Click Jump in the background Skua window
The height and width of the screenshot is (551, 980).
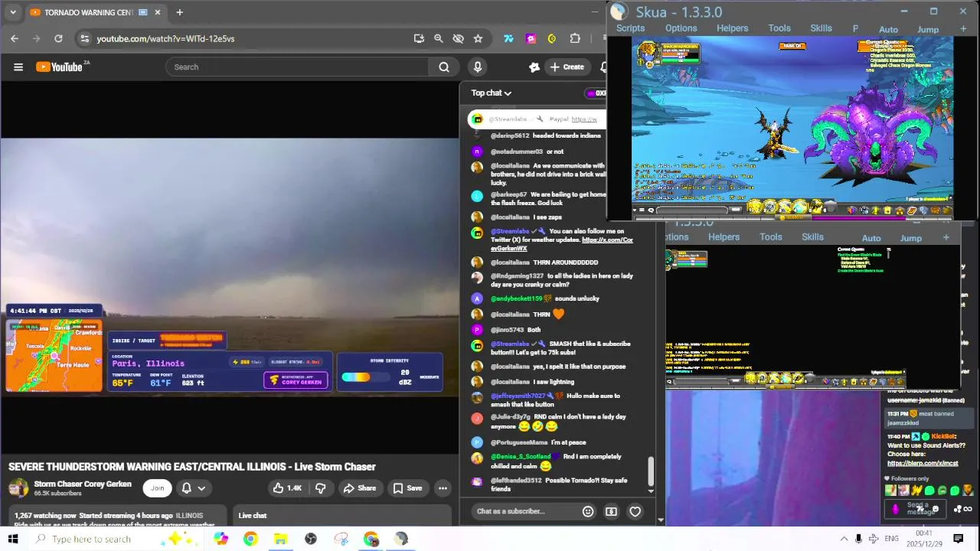tap(910, 238)
